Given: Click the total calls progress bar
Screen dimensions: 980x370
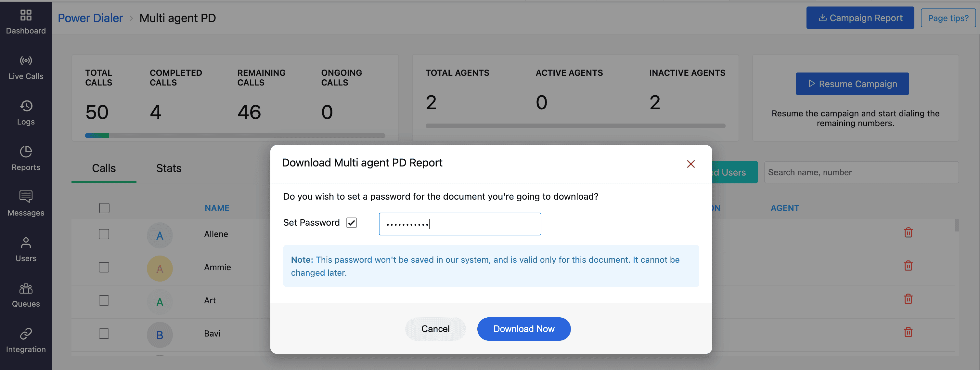Looking at the screenshot, I should pos(235,136).
